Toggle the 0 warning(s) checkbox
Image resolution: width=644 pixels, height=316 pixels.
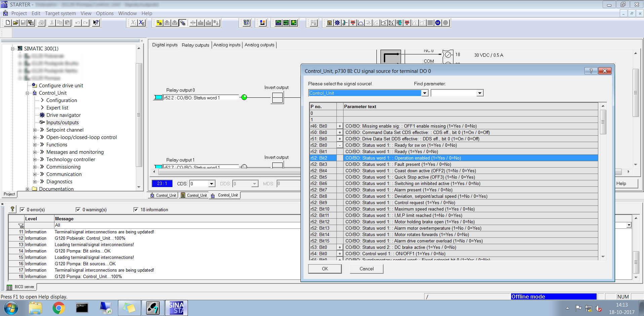point(78,210)
